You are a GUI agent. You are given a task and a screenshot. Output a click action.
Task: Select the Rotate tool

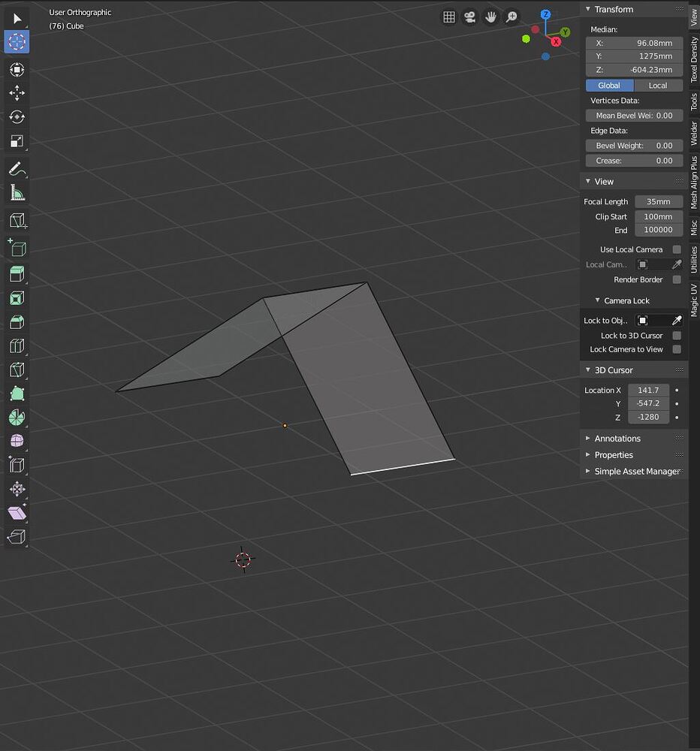(17, 117)
